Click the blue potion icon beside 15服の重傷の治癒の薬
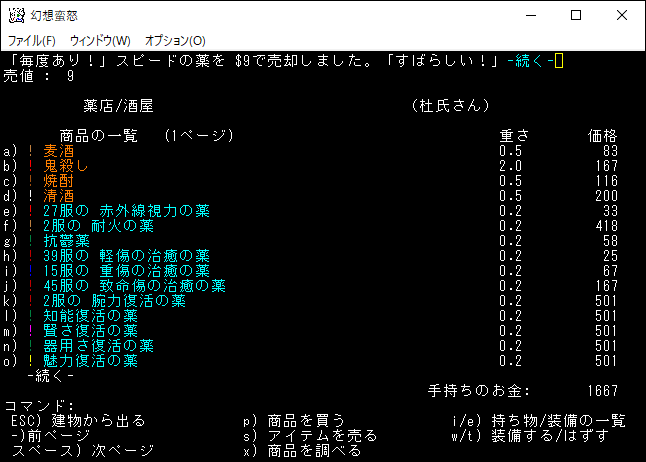 31,270
